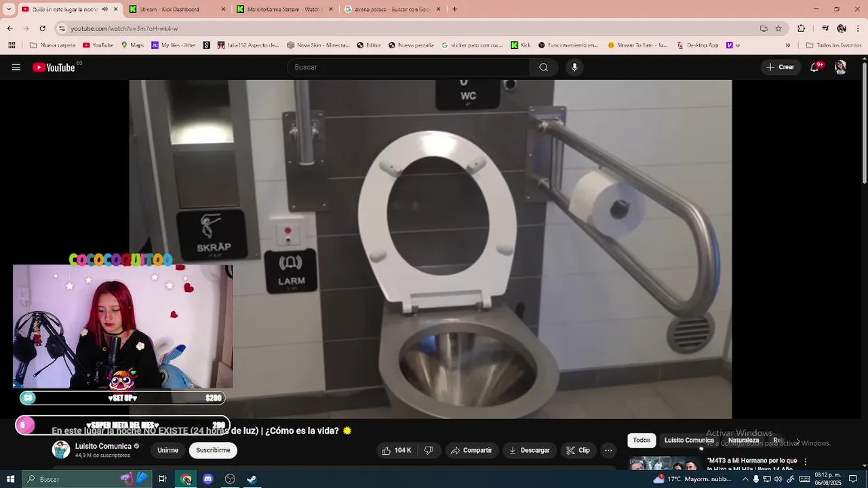Open options for the M4T3 suggested video
Viewport: 868px width, 488px height.
[806, 462]
